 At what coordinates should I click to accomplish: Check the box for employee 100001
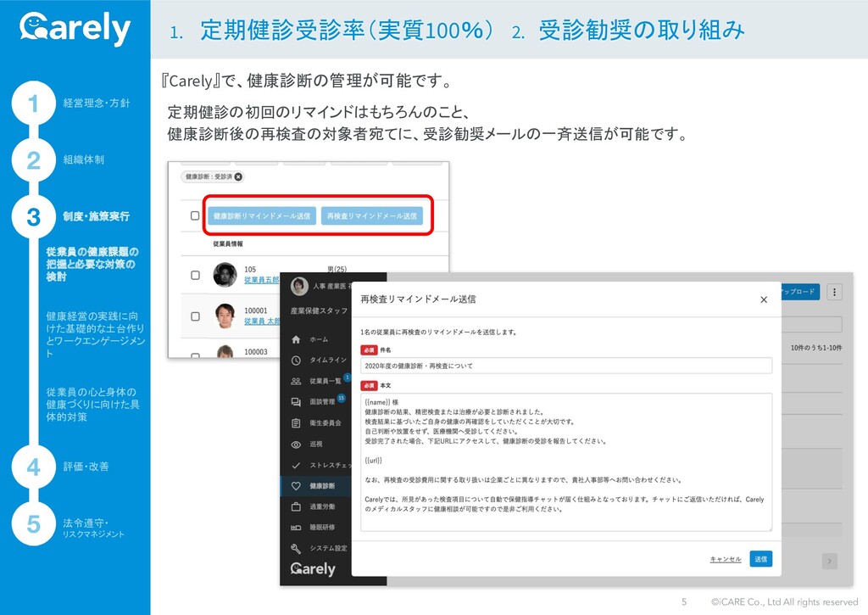pyautogui.click(x=195, y=316)
